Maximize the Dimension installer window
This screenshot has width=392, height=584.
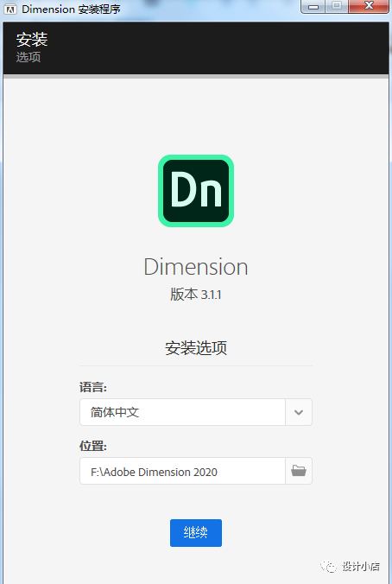(x=337, y=6)
